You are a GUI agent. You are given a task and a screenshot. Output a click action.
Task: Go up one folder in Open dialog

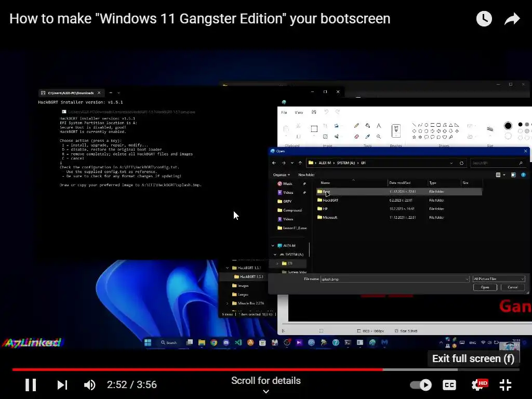pos(300,163)
